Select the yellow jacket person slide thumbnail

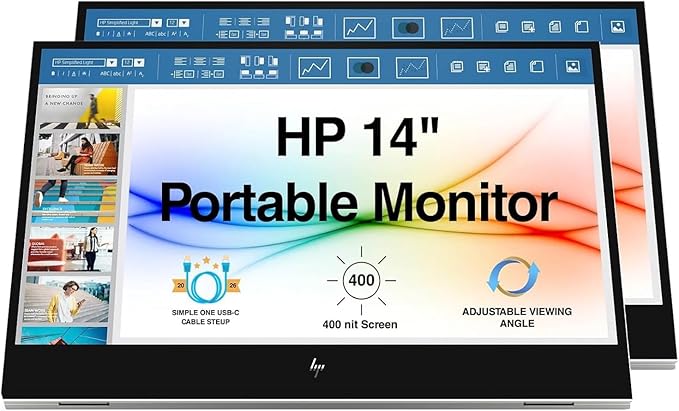[67, 300]
